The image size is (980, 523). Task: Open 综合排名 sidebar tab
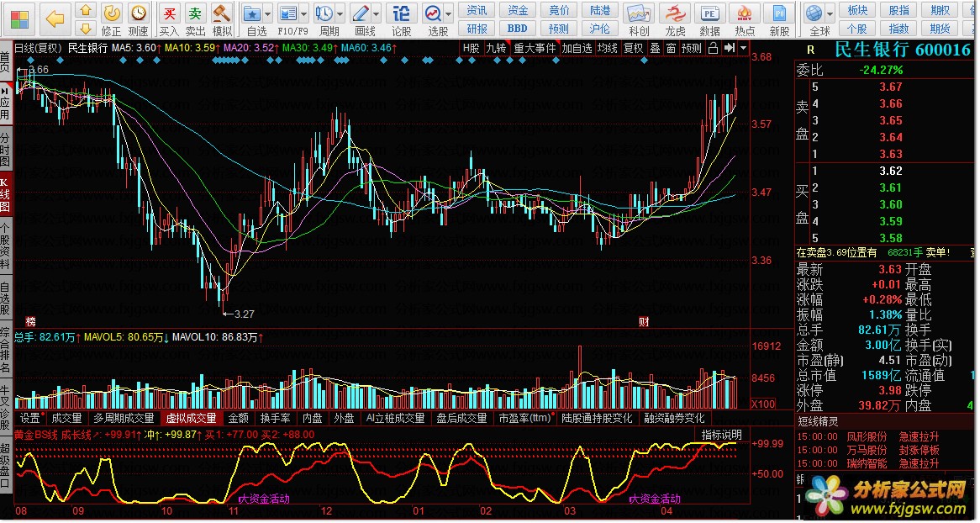[5, 348]
